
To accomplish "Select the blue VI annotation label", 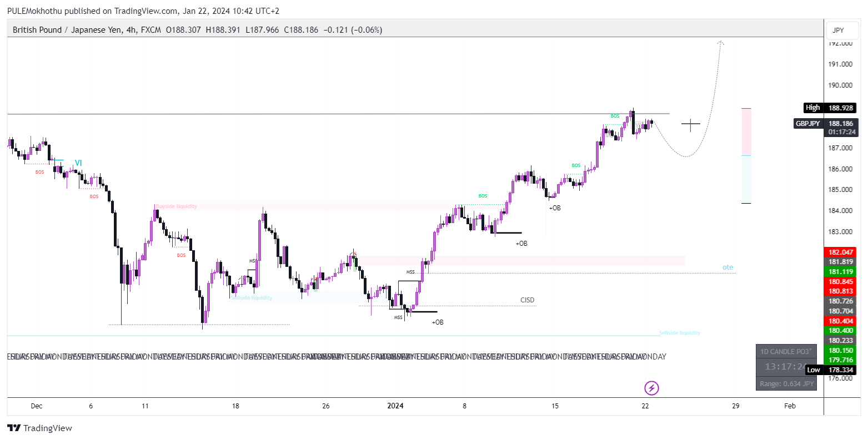I will (78, 163).
